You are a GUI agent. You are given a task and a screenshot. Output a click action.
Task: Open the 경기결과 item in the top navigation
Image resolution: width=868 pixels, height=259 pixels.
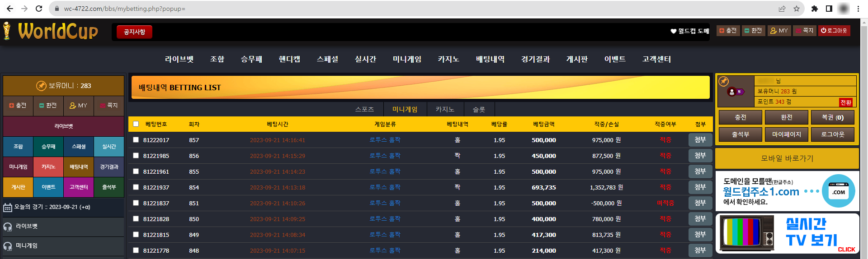click(x=535, y=59)
